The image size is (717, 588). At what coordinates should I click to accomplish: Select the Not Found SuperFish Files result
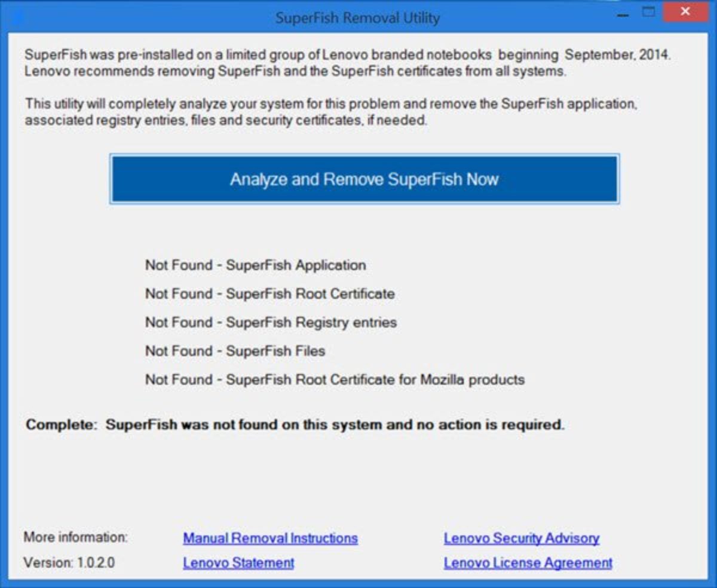coord(235,351)
